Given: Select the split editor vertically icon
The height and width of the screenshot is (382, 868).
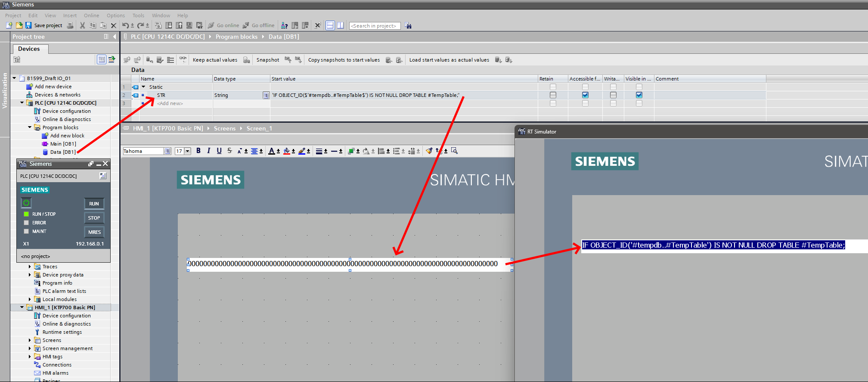Looking at the screenshot, I should [340, 25].
